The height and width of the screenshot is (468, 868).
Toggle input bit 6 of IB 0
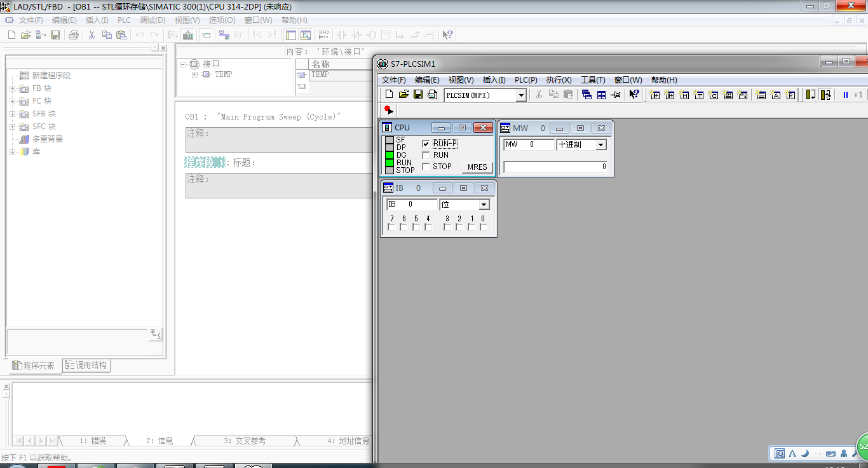click(x=403, y=227)
